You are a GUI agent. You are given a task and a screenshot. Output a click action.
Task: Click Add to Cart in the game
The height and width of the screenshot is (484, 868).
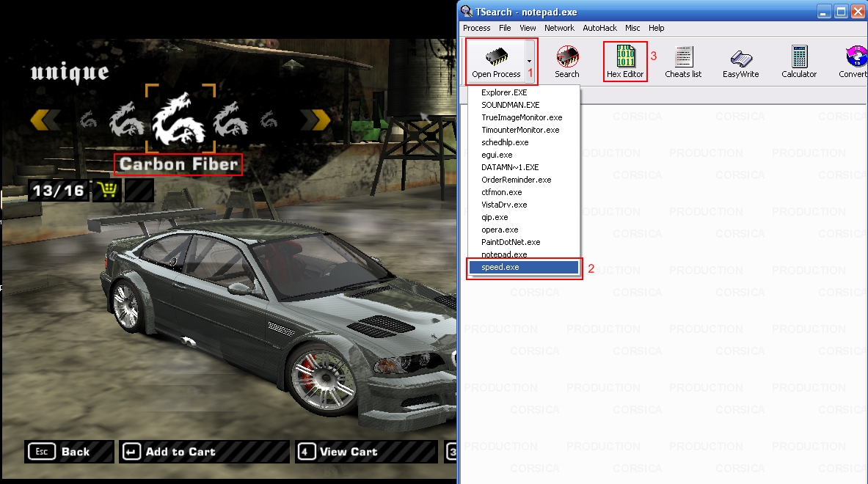pyautogui.click(x=204, y=452)
